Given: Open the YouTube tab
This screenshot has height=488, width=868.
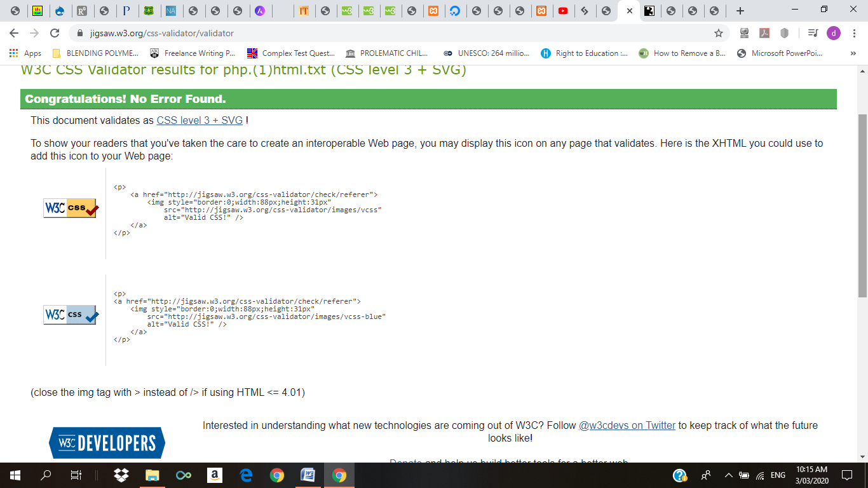Looking at the screenshot, I should coord(562,11).
